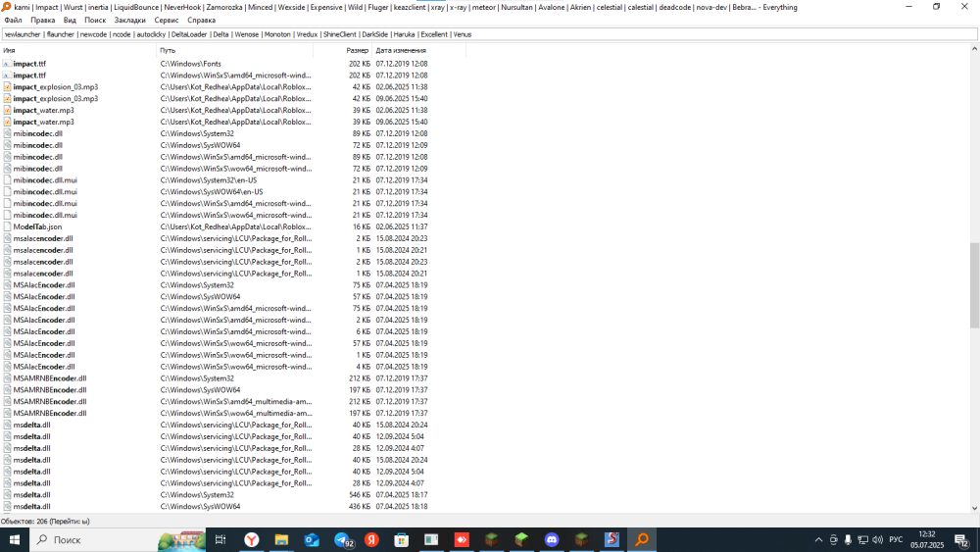980x552 pixels.
Task: Click the Everything magnifier taskbar icon
Action: tap(642, 539)
